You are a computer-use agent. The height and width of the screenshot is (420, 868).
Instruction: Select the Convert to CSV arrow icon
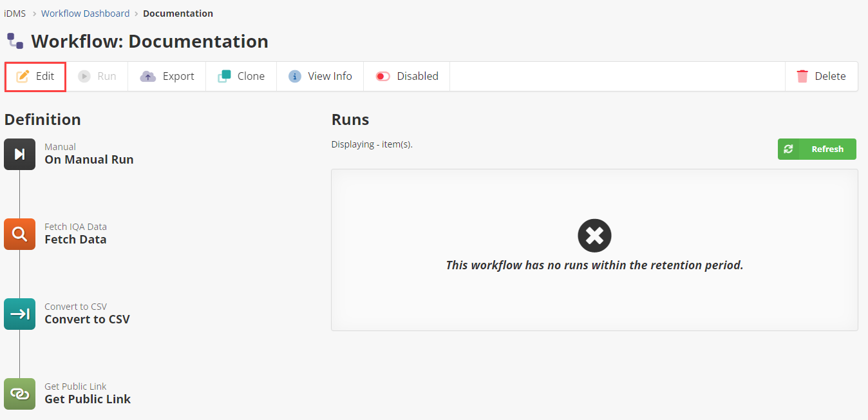pyautogui.click(x=19, y=314)
